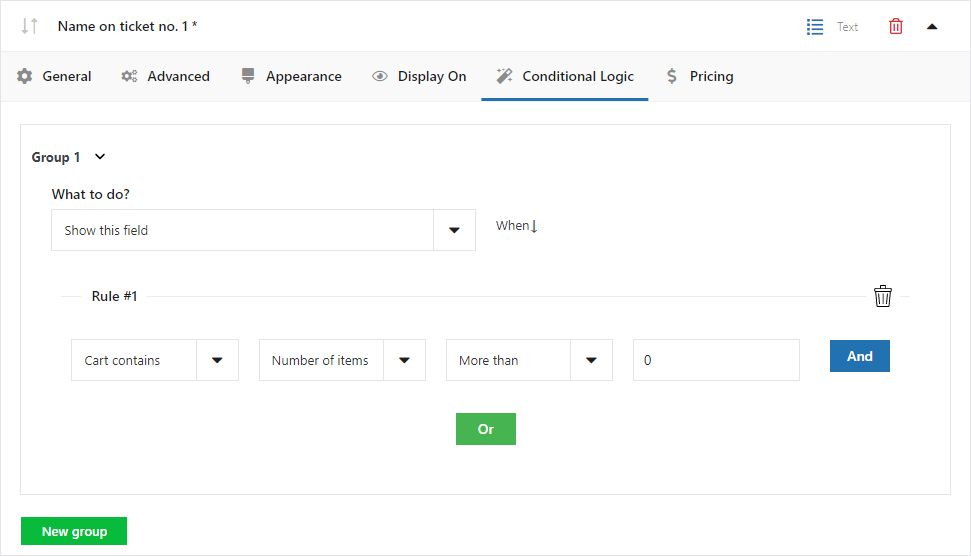Click the Advanced gears icon
The height and width of the screenshot is (556, 971).
coord(129,76)
